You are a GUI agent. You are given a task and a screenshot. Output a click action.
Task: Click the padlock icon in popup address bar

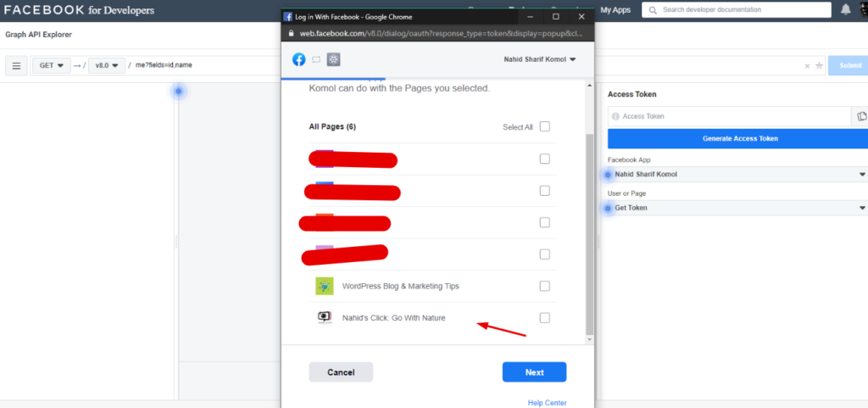(292, 33)
